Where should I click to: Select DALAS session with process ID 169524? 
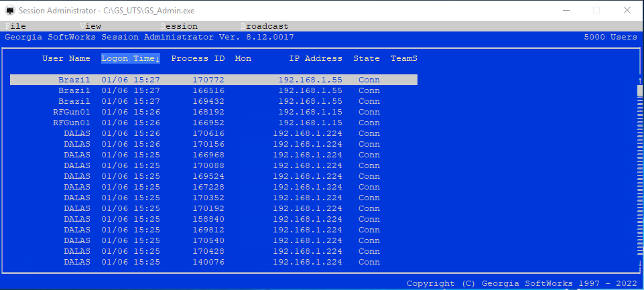pos(214,176)
